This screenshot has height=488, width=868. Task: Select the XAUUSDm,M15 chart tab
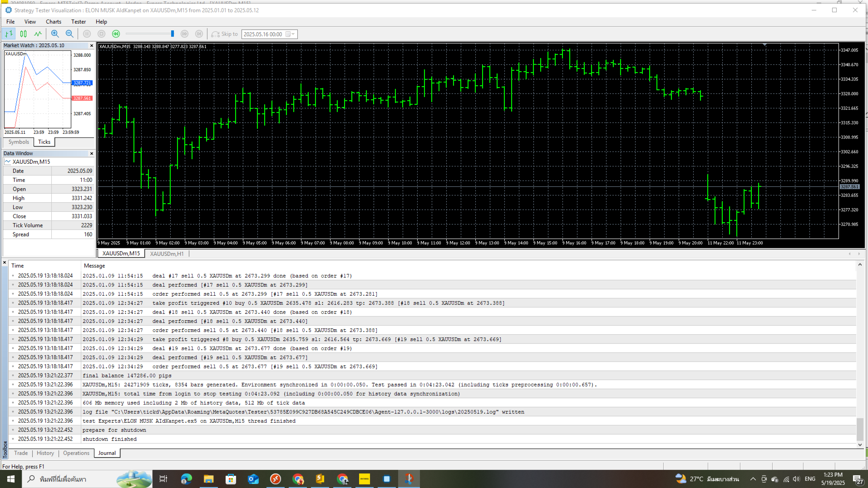(121, 254)
